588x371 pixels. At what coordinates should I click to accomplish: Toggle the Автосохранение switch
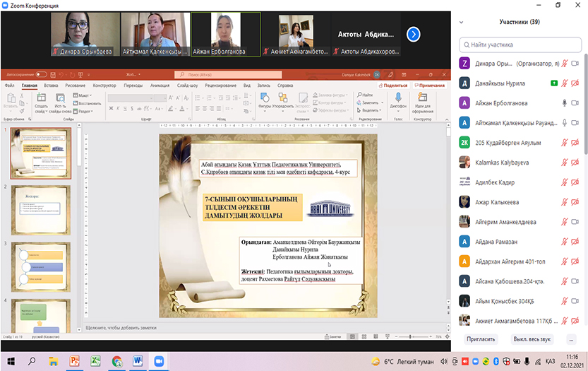pyautogui.click(x=41, y=73)
